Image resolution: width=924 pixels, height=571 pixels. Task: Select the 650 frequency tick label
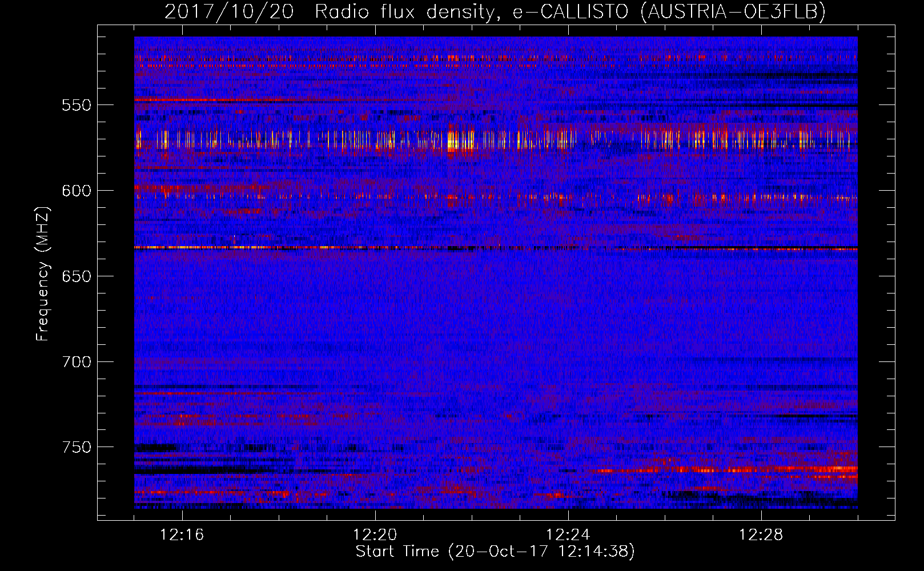tap(77, 276)
